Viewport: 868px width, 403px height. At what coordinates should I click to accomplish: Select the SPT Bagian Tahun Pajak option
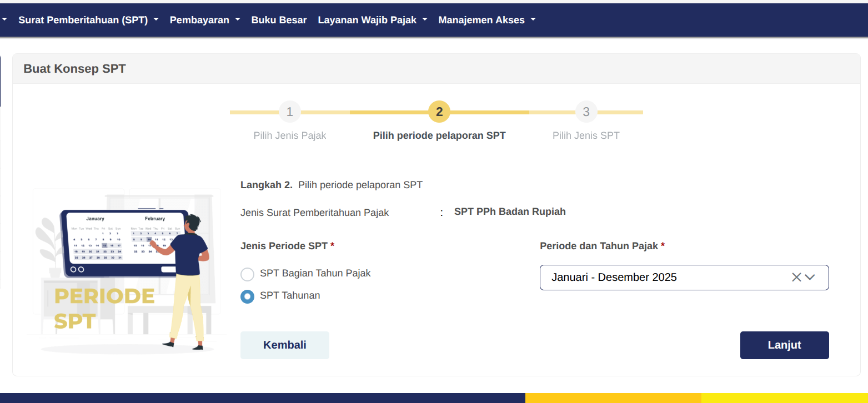[247, 274]
